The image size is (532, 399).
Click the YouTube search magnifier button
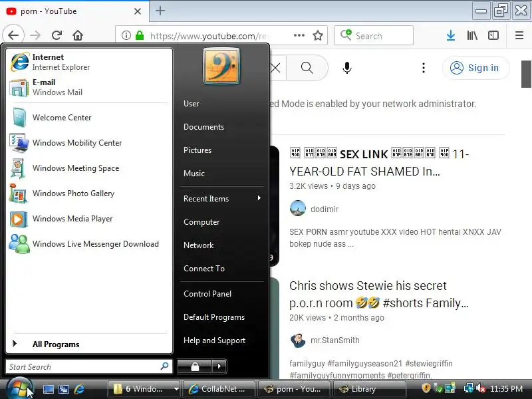[x=307, y=68]
